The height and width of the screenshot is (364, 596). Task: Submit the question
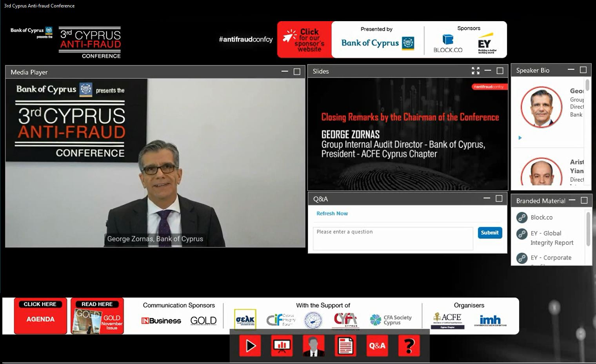click(x=490, y=233)
